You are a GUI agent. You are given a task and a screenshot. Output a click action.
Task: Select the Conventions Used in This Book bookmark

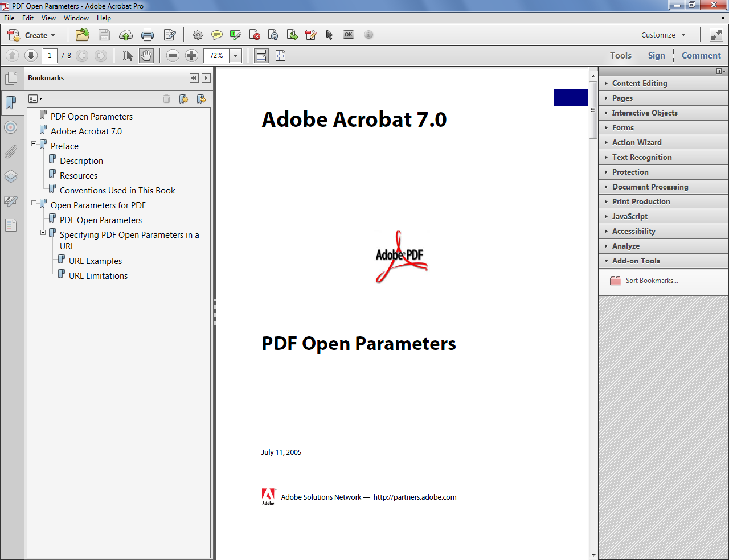coord(117,190)
